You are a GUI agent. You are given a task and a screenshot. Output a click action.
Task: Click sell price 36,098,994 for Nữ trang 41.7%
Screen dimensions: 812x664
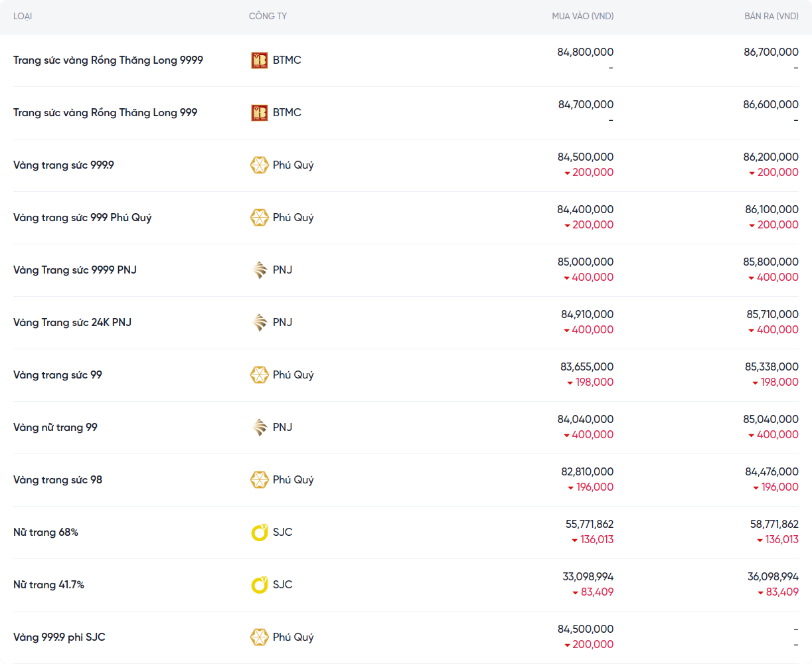(x=773, y=577)
